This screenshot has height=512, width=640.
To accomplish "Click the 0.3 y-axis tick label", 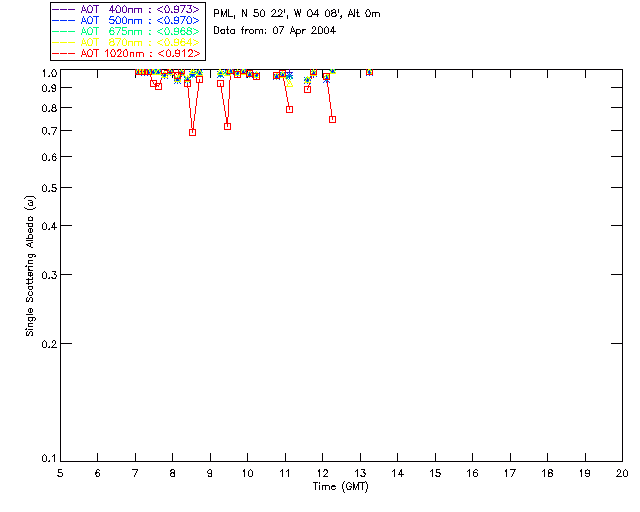I will [49, 275].
